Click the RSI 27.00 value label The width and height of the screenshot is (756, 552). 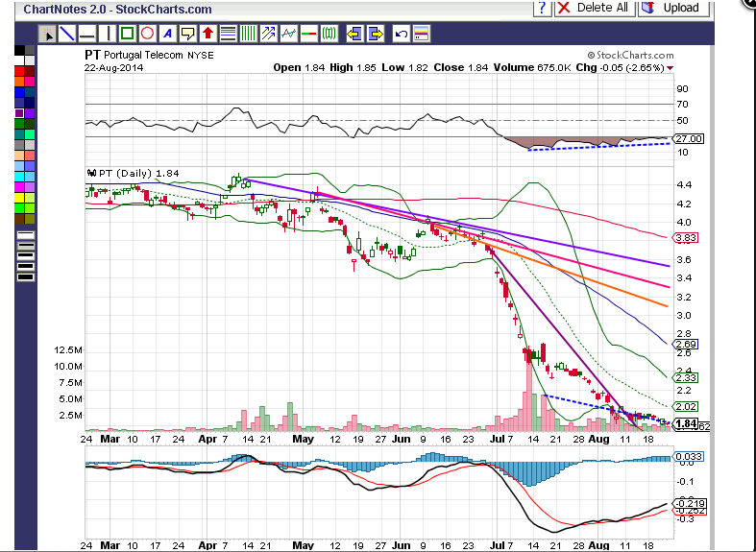click(x=689, y=139)
